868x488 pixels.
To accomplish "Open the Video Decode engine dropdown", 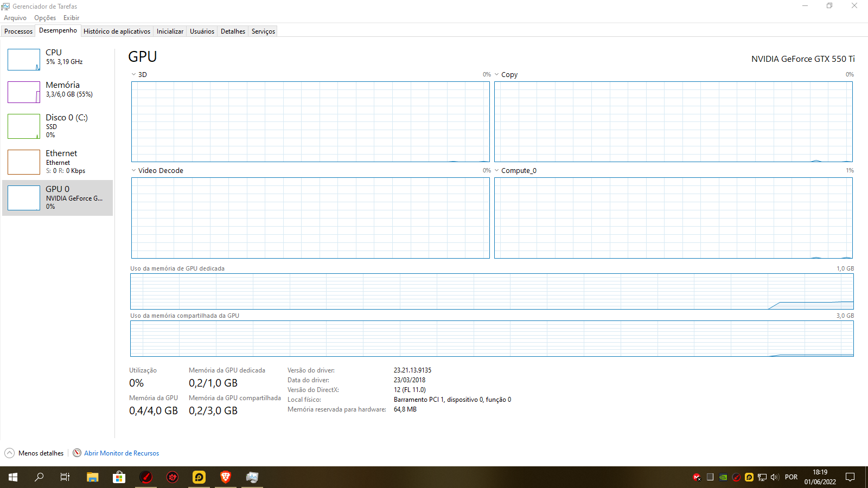I will point(133,171).
